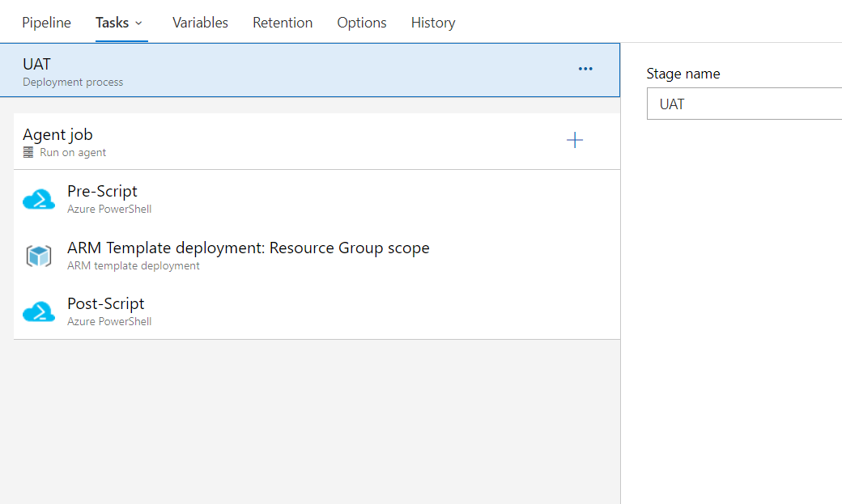Viewport: 842px width, 504px height.
Task: Click the ARM template deployment subtitle
Action: (x=133, y=265)
